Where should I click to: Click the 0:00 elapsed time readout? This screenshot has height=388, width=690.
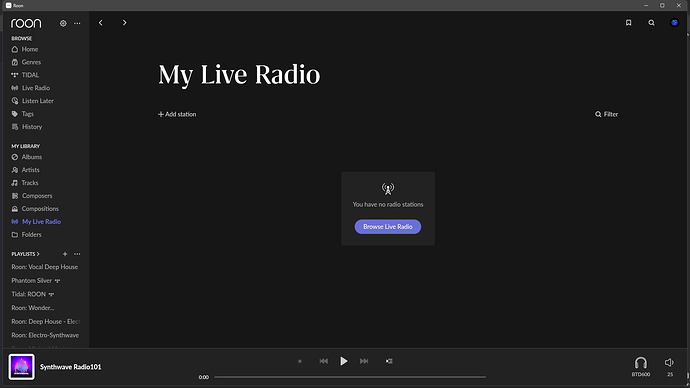[204, 377]
